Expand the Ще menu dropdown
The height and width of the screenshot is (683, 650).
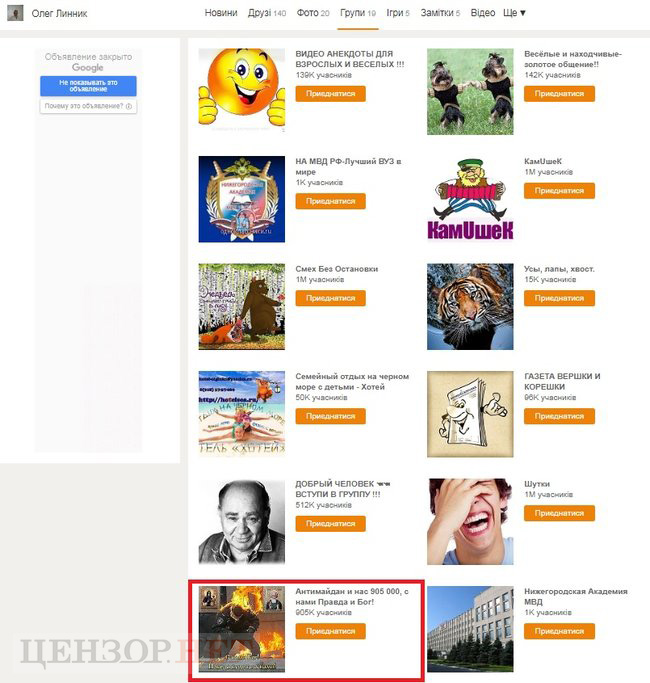click(x=515, y=13)
